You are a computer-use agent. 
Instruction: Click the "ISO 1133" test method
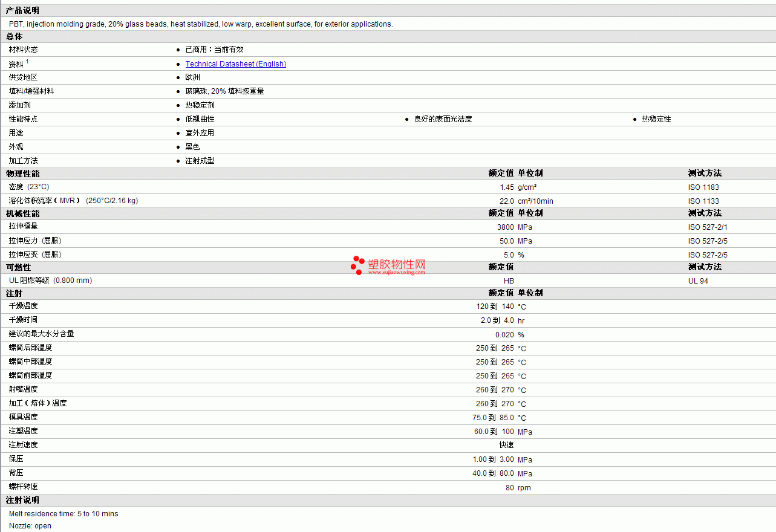pyautogui.click(x=703, y=201)
